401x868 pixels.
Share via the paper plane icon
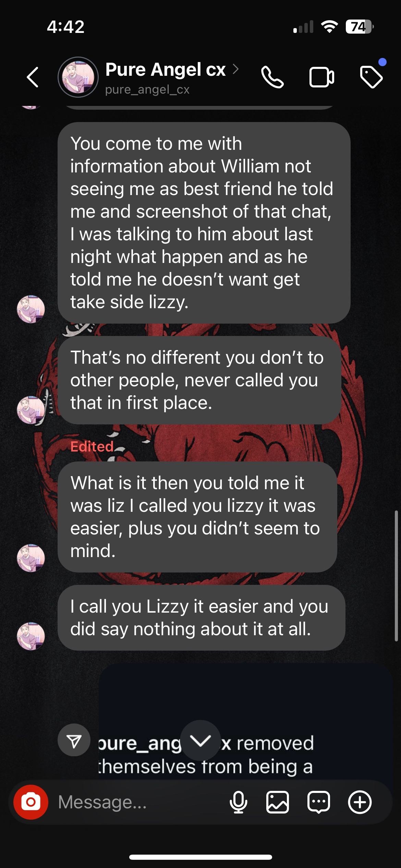(x=74, y=740)
